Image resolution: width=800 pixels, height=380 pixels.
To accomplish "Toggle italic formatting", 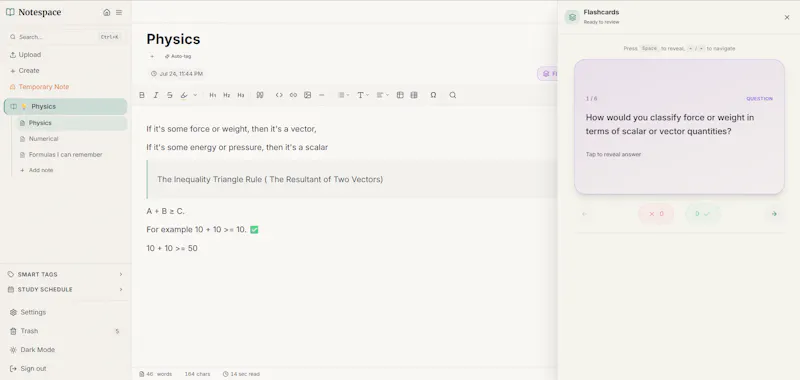I will pyautogui.click(x=156, y=95).
